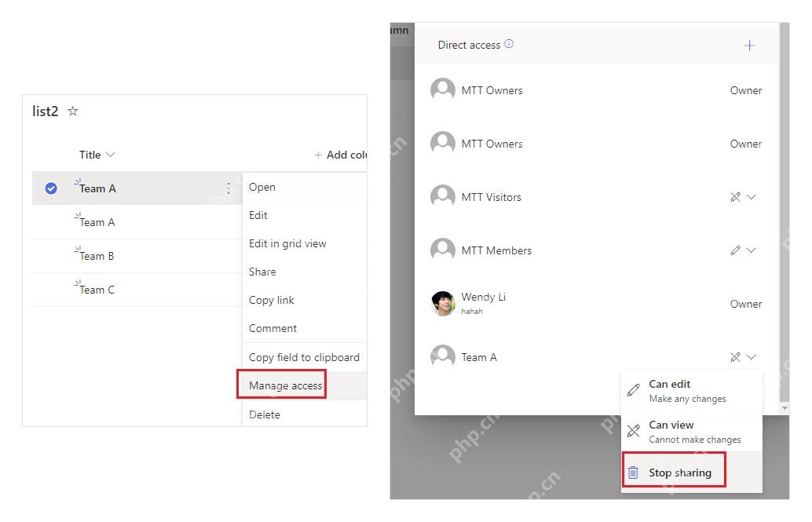Open MTT Visitors permission dropdown

[752, 197]
